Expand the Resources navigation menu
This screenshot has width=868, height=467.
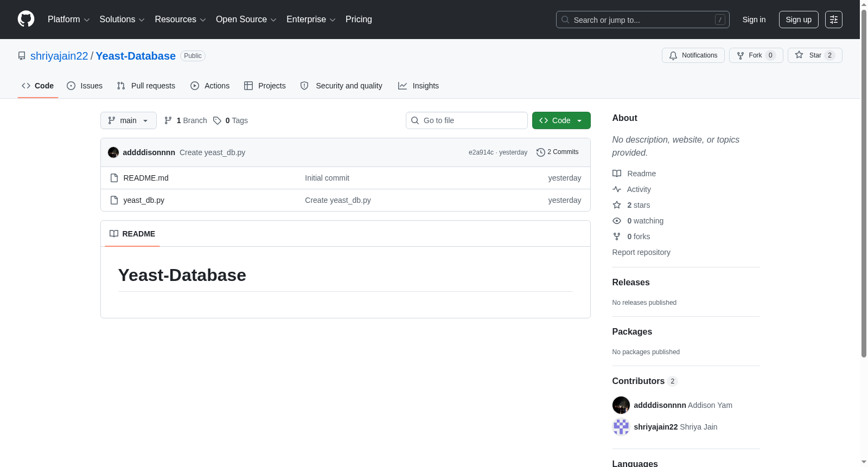click(x=180, y=20)
